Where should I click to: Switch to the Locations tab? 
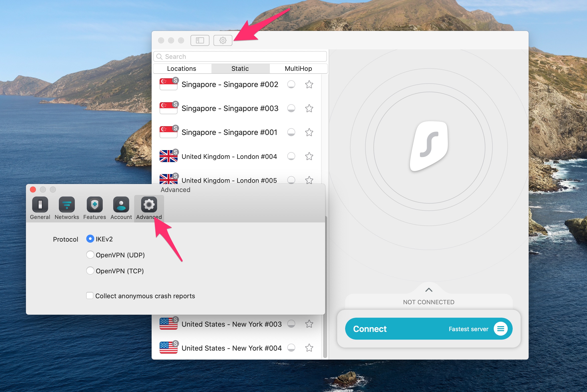(182, 69)
